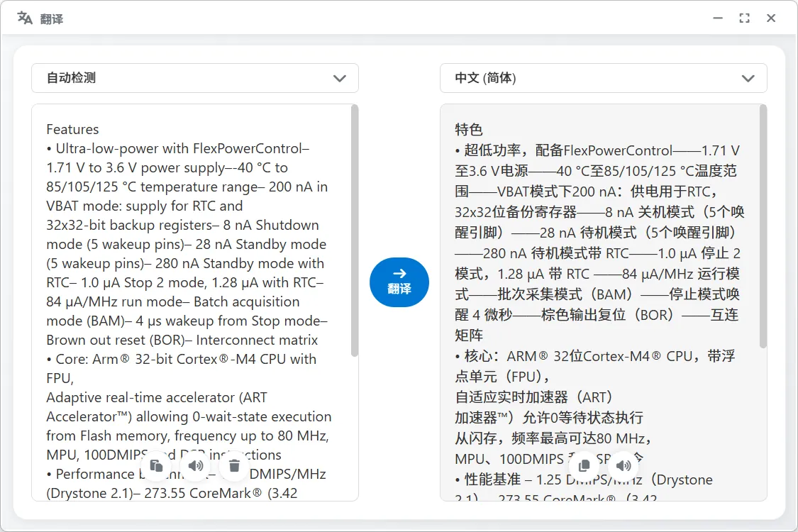The height and width of the screenshot is (532, 798).
Task: Minimize the translate window
Action: (x=718, y=18)
